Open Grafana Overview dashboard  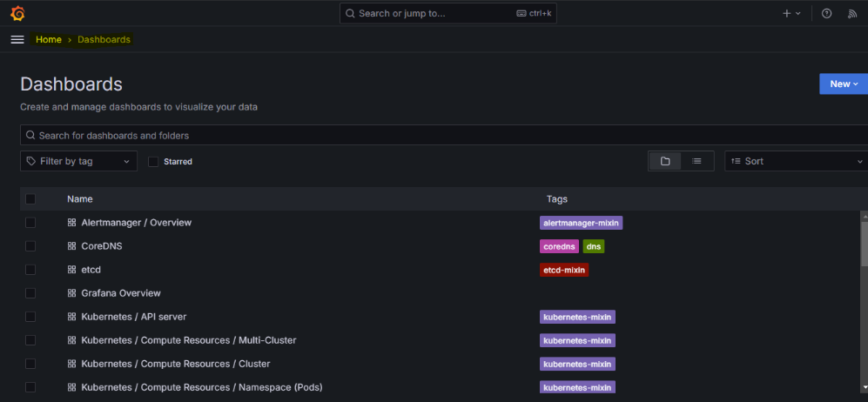click(121, 293)
